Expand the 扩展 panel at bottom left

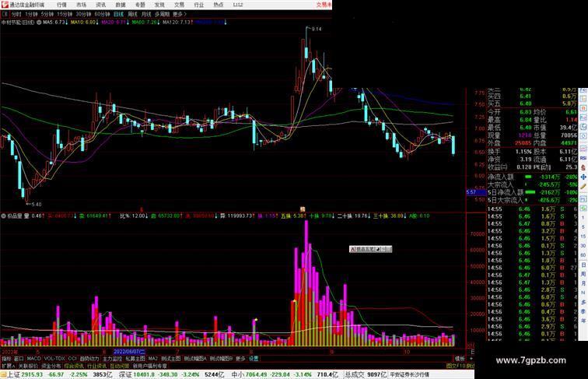(9, 366)
